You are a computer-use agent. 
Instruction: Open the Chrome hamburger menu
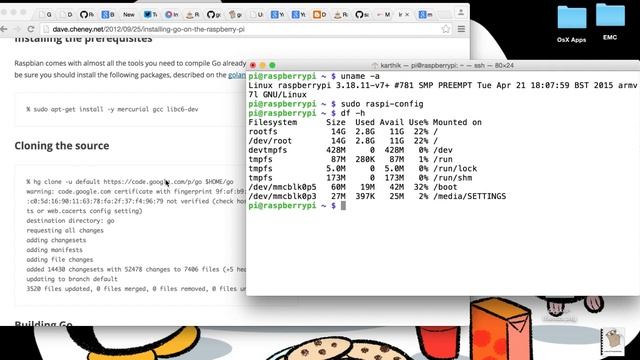tap(461, 29)
